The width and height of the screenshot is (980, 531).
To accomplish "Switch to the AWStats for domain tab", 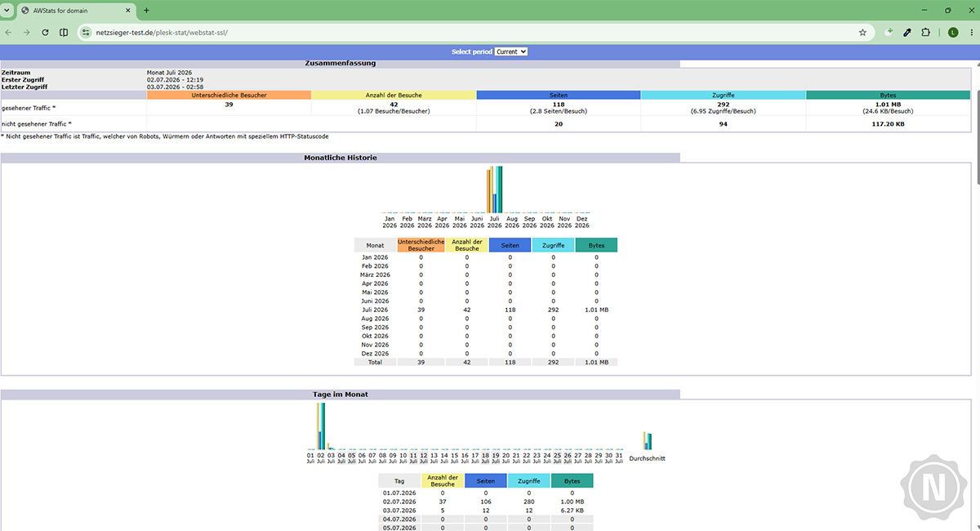I will tap(77, 11).
